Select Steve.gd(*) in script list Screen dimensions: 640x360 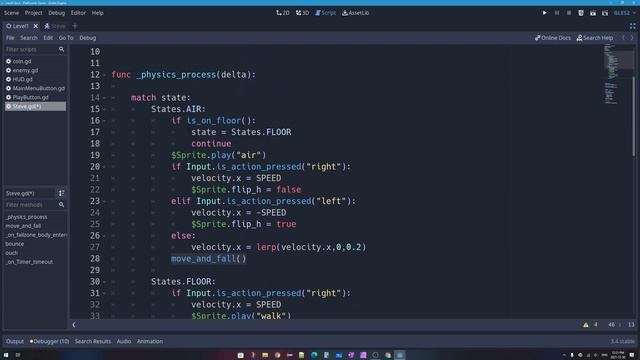[35, 107]
